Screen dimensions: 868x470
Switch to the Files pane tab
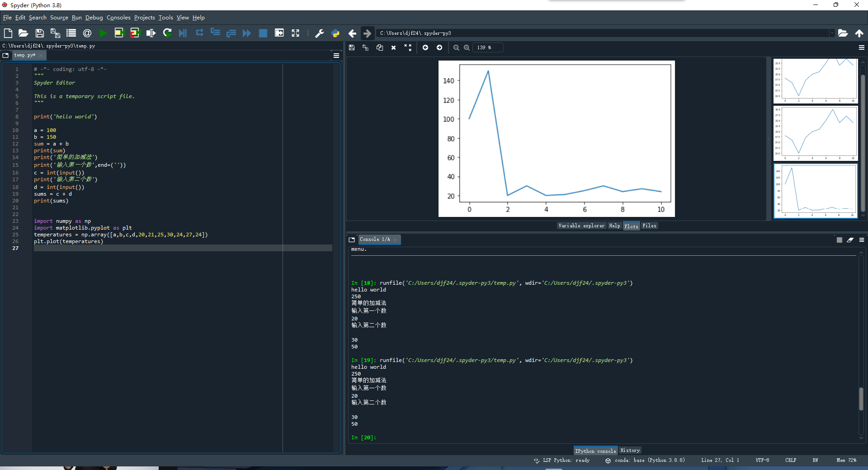click(649, 226)
